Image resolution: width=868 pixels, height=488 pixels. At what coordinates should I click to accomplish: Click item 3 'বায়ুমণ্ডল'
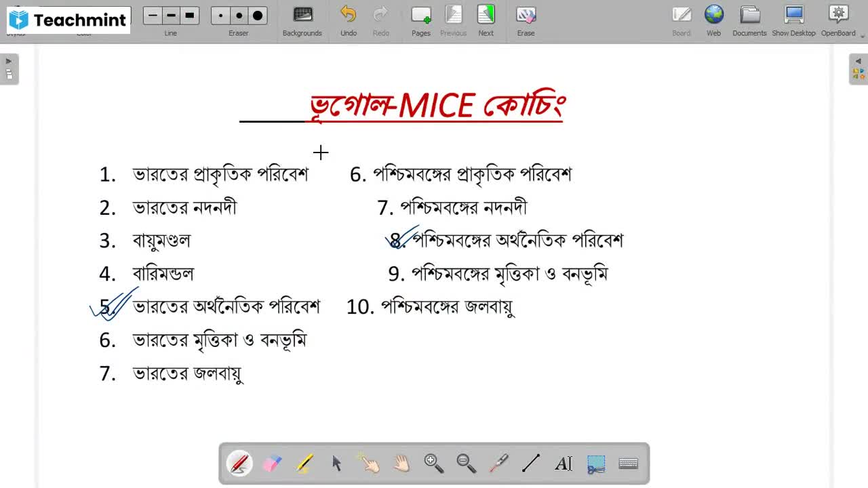tap(162, 241)
